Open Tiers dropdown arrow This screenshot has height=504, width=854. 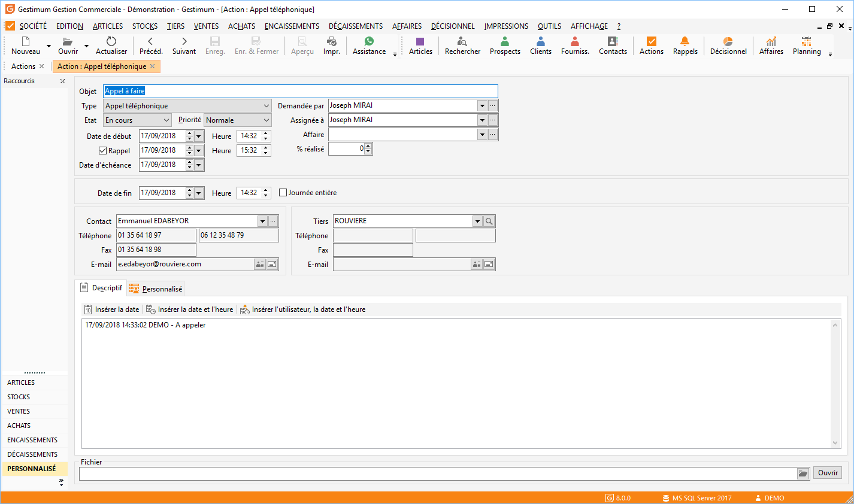(477, 221)
